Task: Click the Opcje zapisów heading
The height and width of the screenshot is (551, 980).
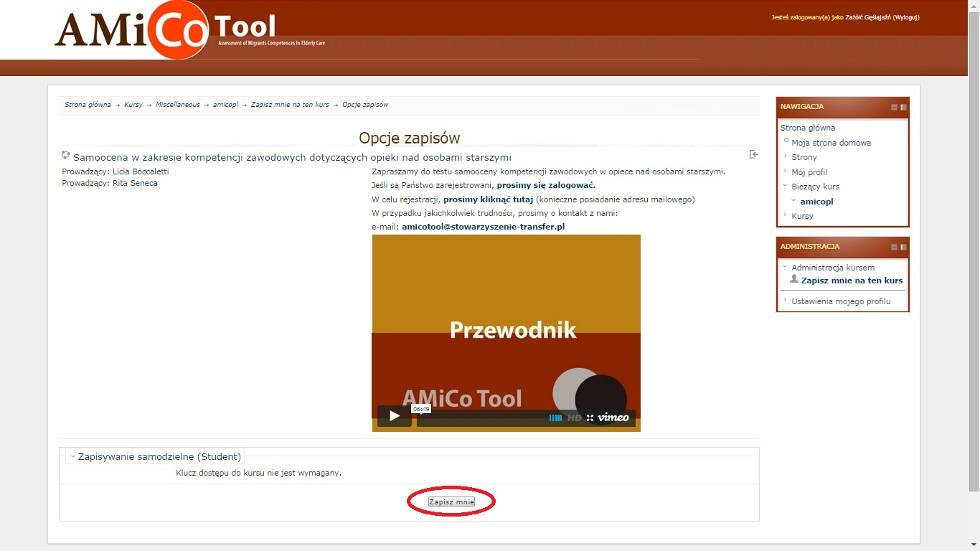Action: [x=410, y=138]
